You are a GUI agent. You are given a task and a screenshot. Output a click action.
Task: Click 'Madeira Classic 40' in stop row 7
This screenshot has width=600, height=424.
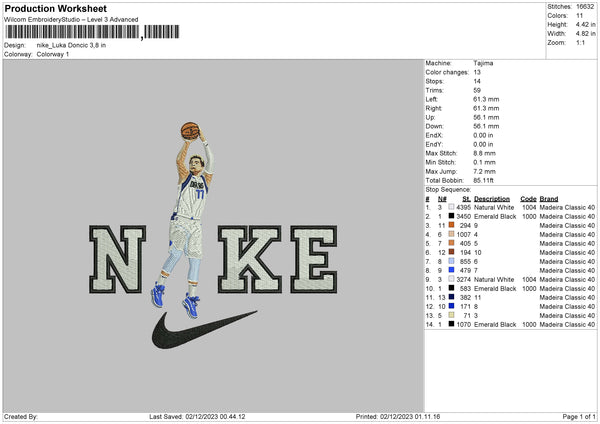click(x=567, y=261)
